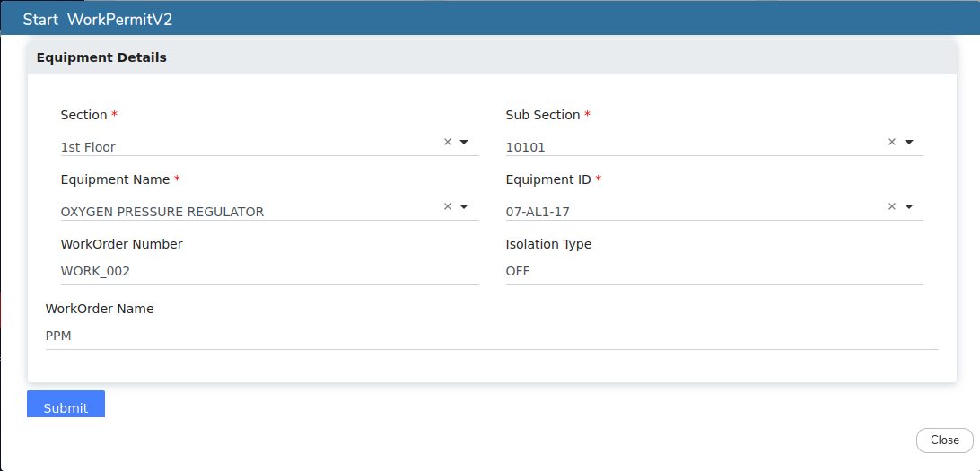980x471 pixels.
Task: Click the Close button
Action: coord(944,440)
